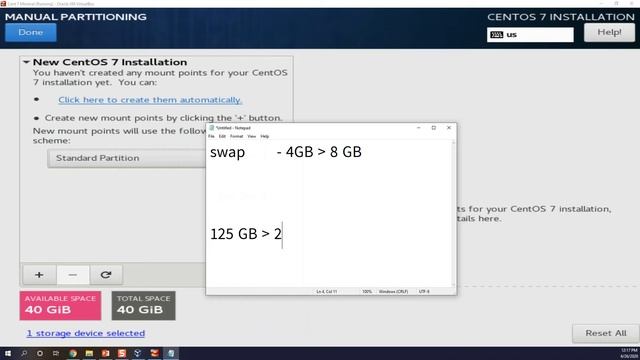Open Notepad Help menu

[264, 136]
